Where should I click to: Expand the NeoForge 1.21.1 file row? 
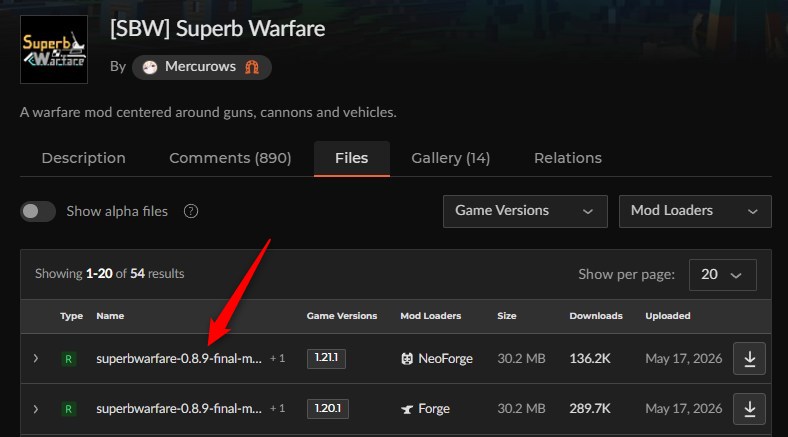pyautogui.click(x=36, y=359)
